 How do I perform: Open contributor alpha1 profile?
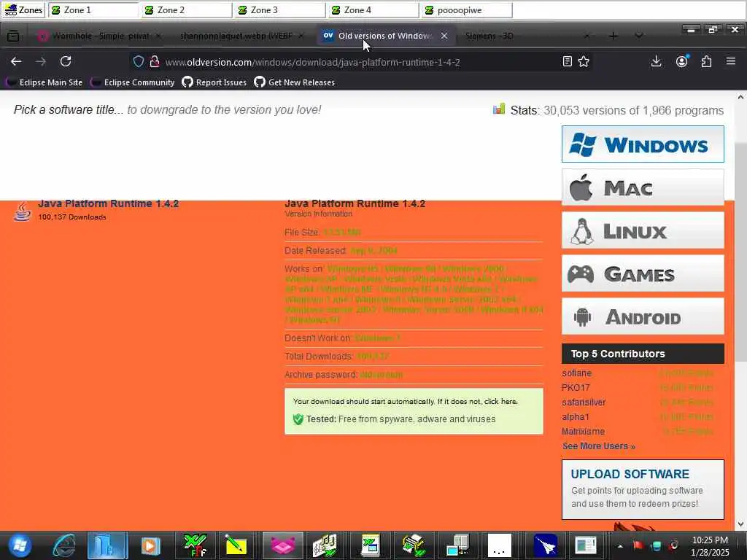(x=576, y=416)
